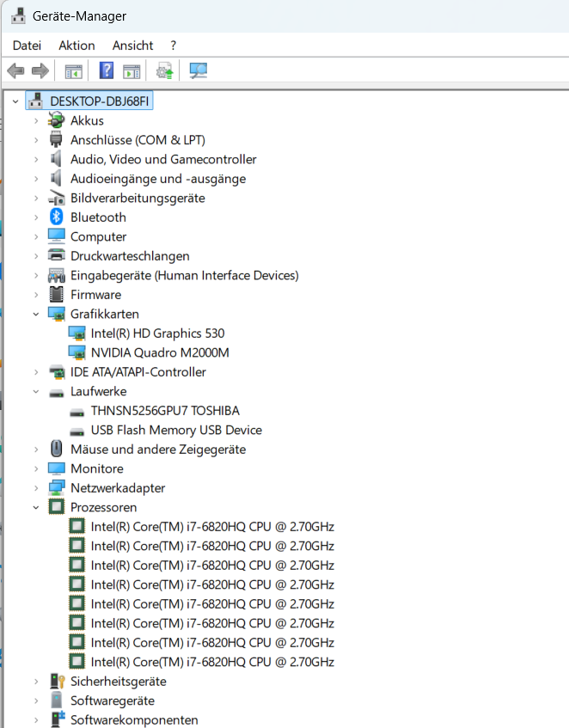Viewport: 569px width, 728px height.
Task: Click the Anschlüsse (COM & LPT) port icon
Action: (x=56, y=140)
